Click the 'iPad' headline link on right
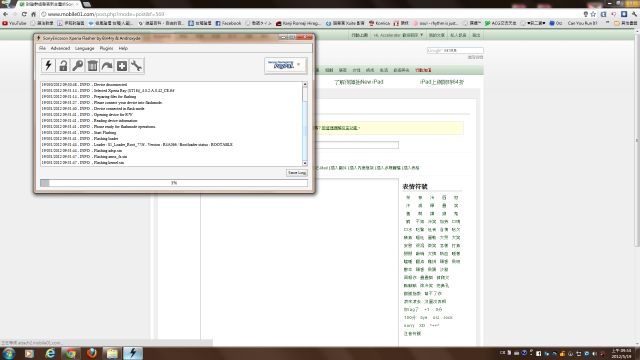 (442, 82)
